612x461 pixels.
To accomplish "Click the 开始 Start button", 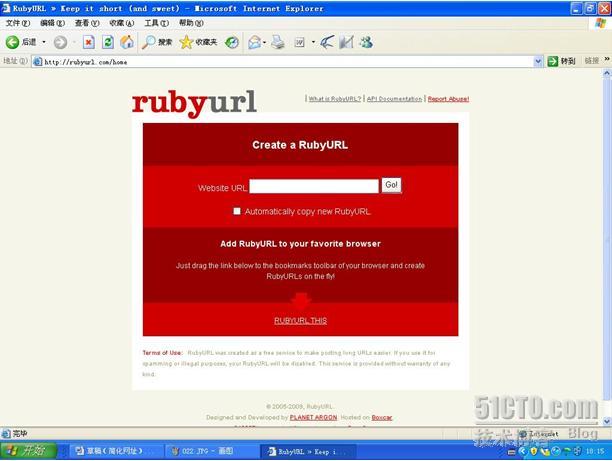I will tap(28, 451).
